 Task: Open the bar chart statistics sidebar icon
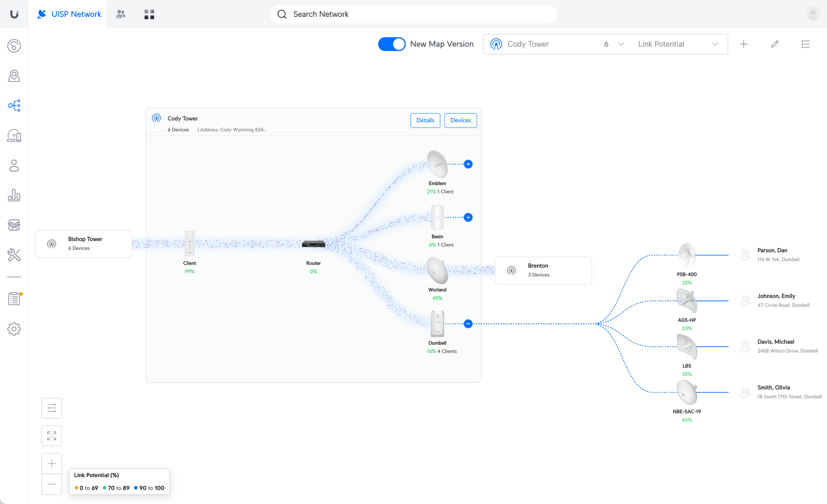click(14, 195)
